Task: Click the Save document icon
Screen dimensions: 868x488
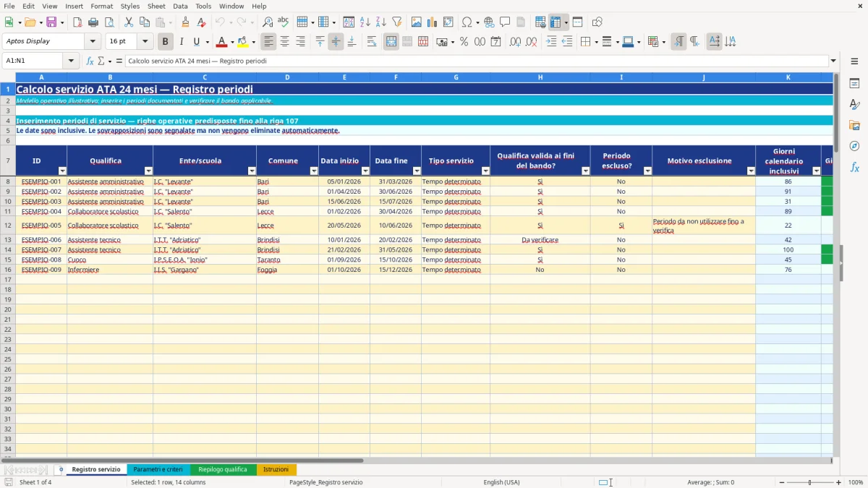Action: [53, 22]
